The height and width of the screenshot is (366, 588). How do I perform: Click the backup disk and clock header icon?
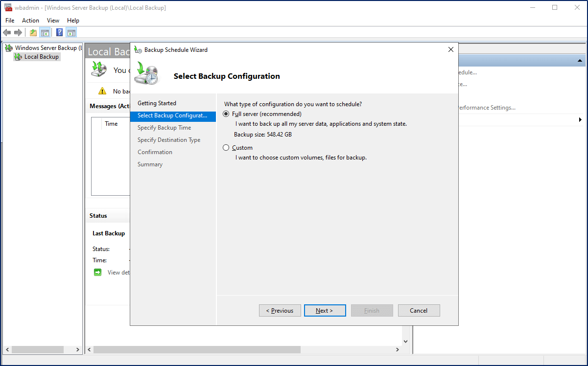click(x=146, y=74)
